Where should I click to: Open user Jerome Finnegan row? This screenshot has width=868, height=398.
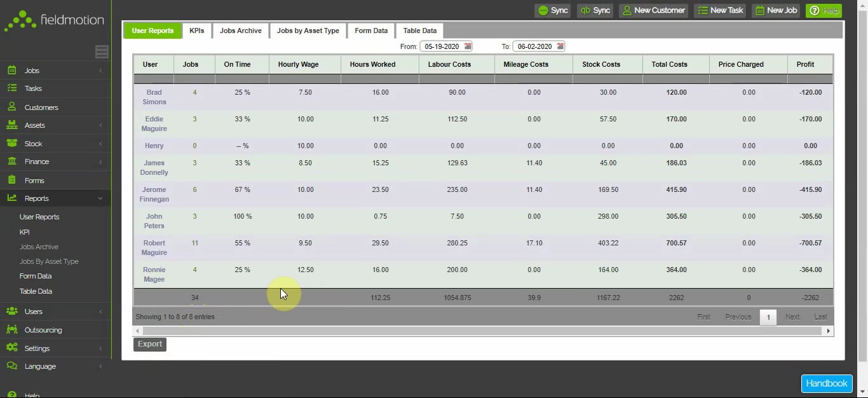(483, 195)
